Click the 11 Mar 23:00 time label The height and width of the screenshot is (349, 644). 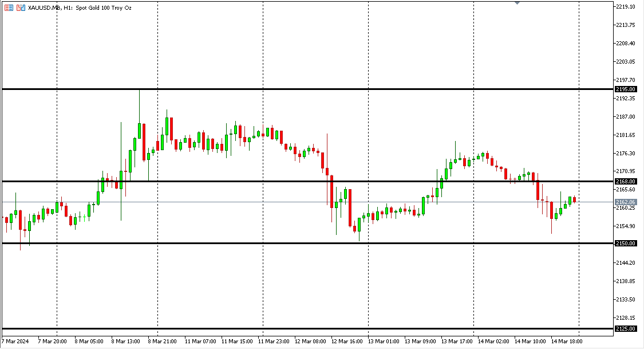point(274,341)
